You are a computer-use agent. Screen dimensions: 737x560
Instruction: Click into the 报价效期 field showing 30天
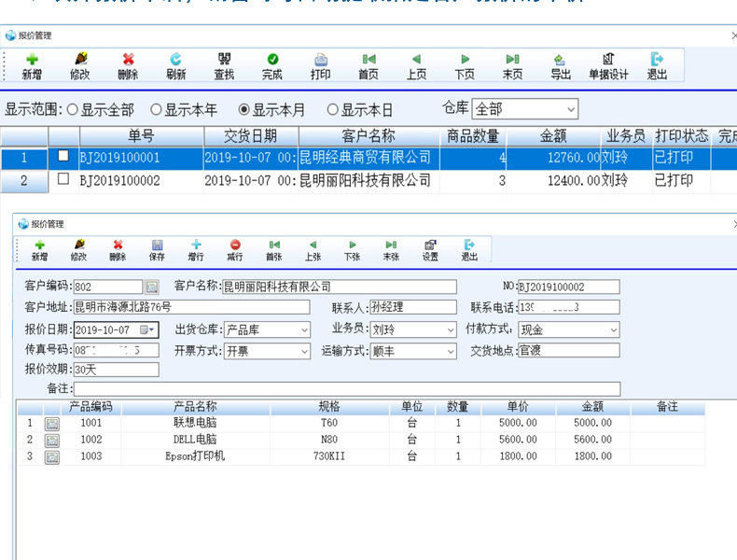(116, 370)
